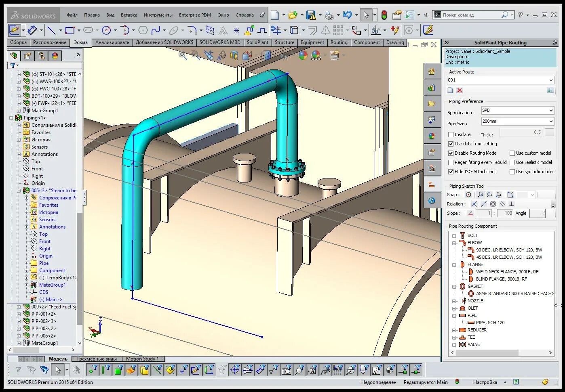Open the Active Route 001 dropdown
Image resolution: width=565 pixels, height=392 pixels.
click(x=500, y=80)
